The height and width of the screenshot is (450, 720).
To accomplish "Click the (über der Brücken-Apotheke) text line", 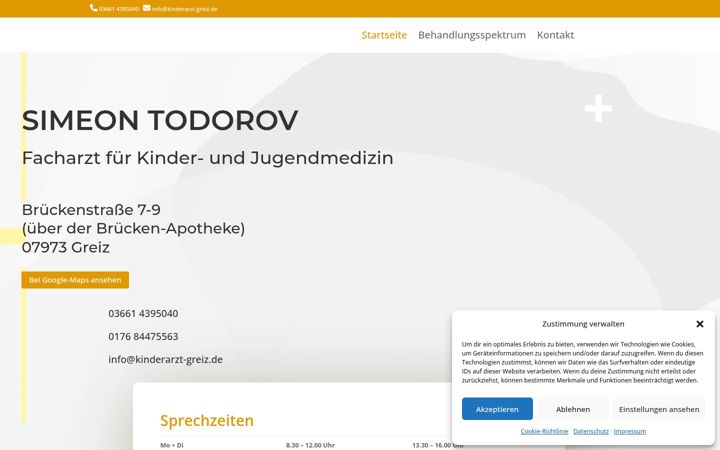I will click(133, 228).
